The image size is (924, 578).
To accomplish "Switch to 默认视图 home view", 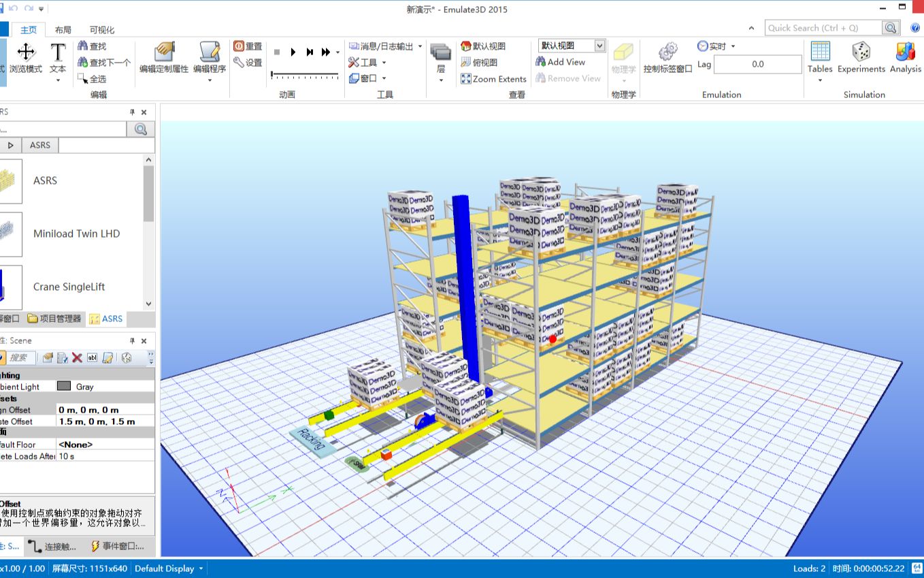I will 483,46.
